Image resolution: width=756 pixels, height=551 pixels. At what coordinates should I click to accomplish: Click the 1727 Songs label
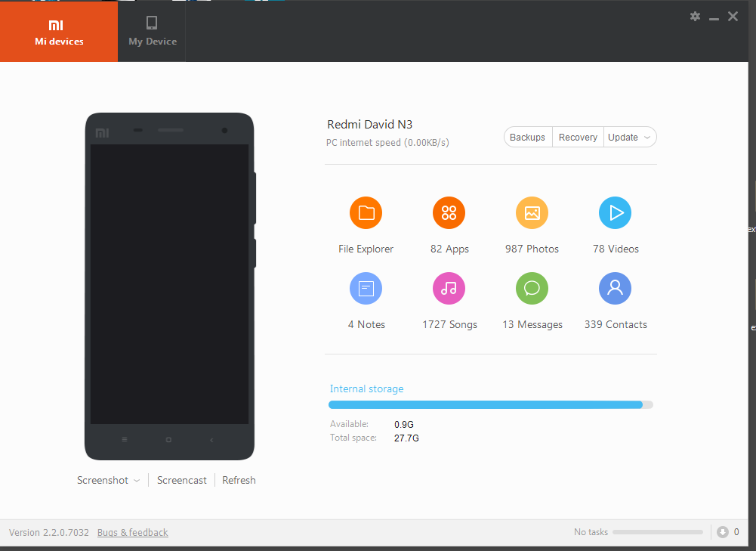(449, 325)
